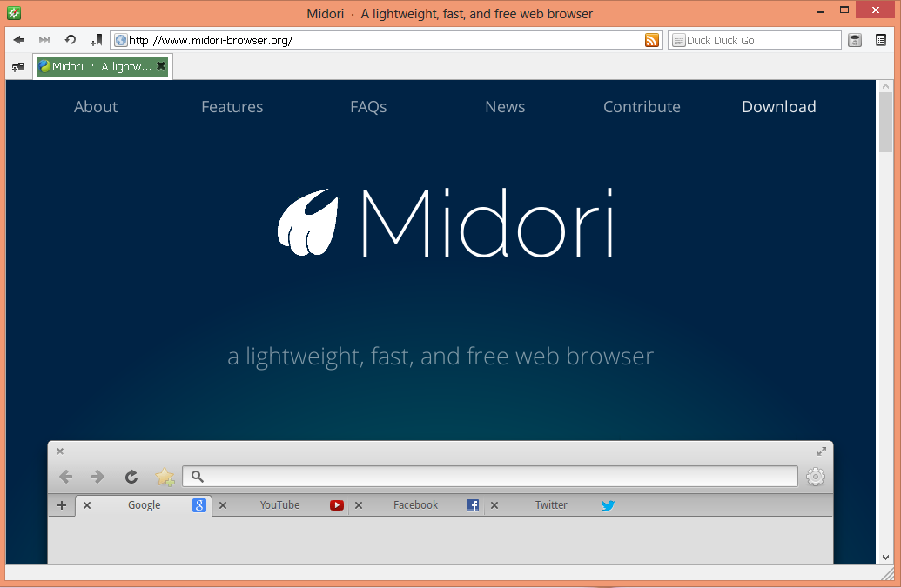Click the mock browser fullscreen expand icon

[822, 451]
